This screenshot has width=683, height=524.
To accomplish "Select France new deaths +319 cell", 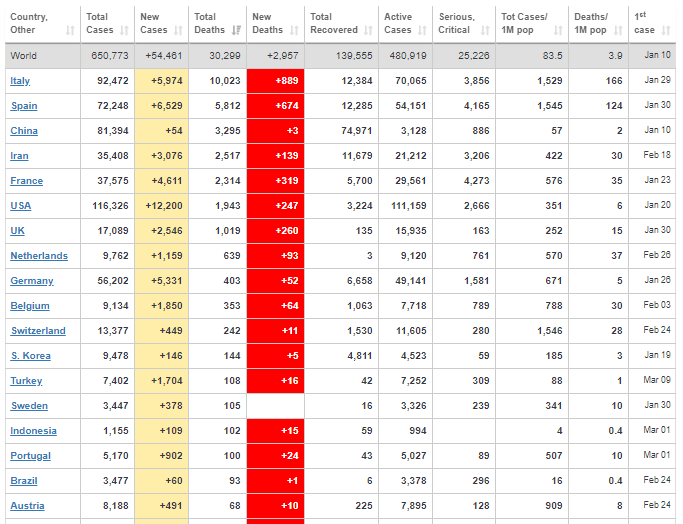I will 275,181.
